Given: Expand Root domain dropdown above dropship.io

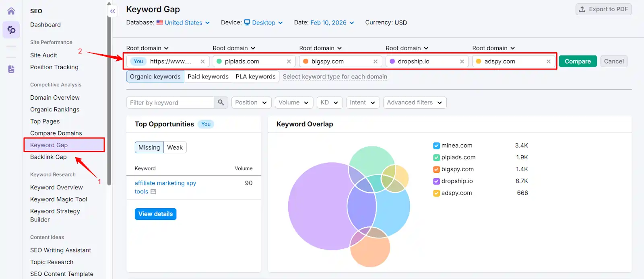Looking at the screenshot, I should pyautogui.click(x=407, y=48).
